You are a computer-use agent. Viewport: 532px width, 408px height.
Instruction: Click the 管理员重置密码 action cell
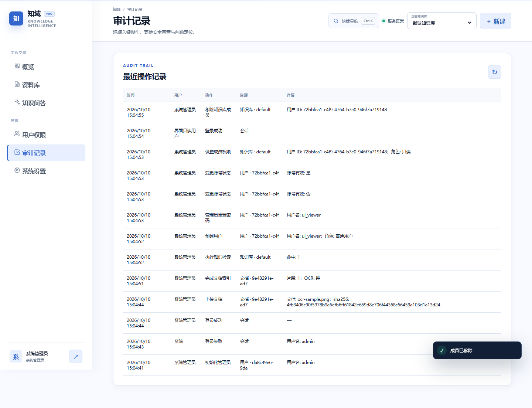coord(218,218)
